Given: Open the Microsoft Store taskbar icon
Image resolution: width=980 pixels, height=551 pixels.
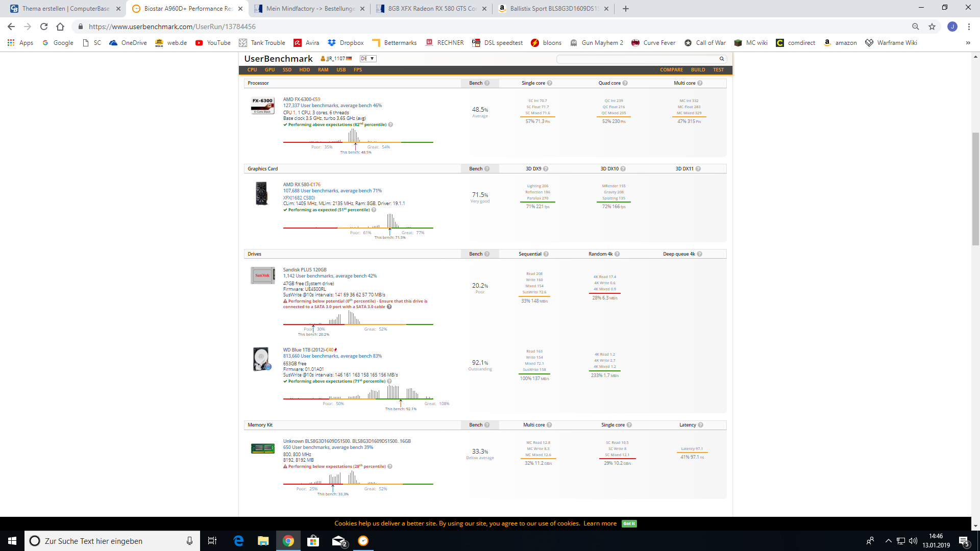Looking at the screenshot, I should [313, 541].
